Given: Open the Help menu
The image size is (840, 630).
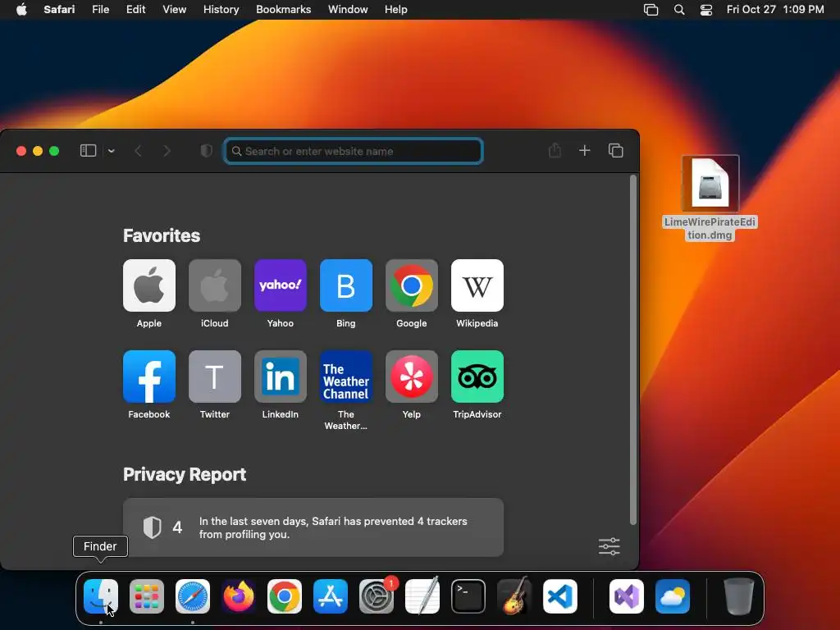Looking at the screenshot, I should click(396, 10).
